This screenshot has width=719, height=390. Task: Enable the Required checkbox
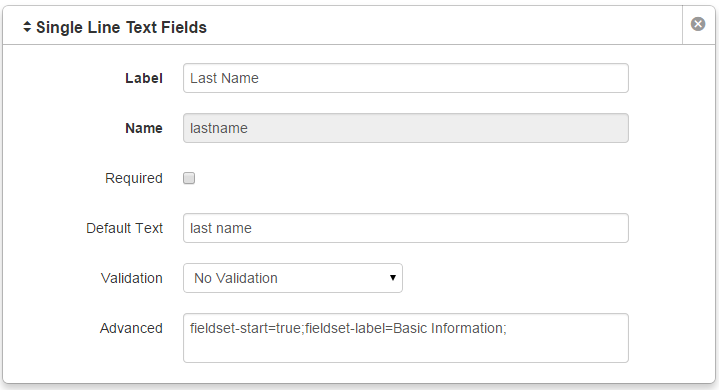[189, 178]
